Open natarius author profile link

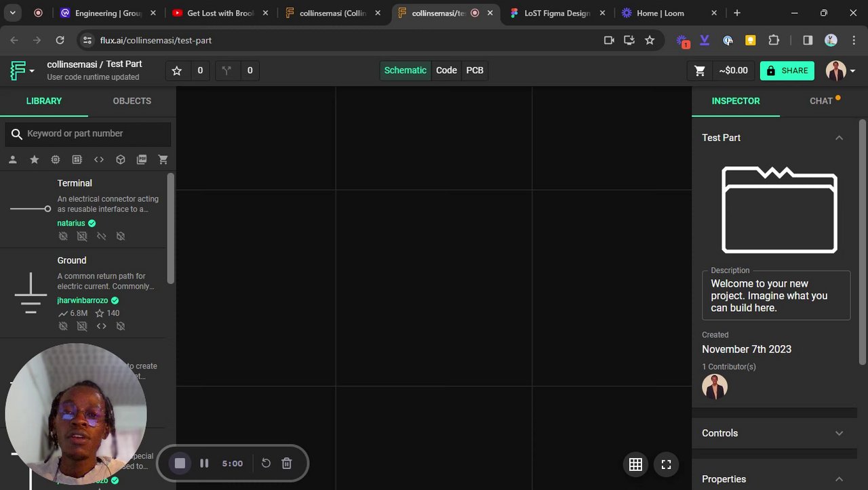point(71,223)
